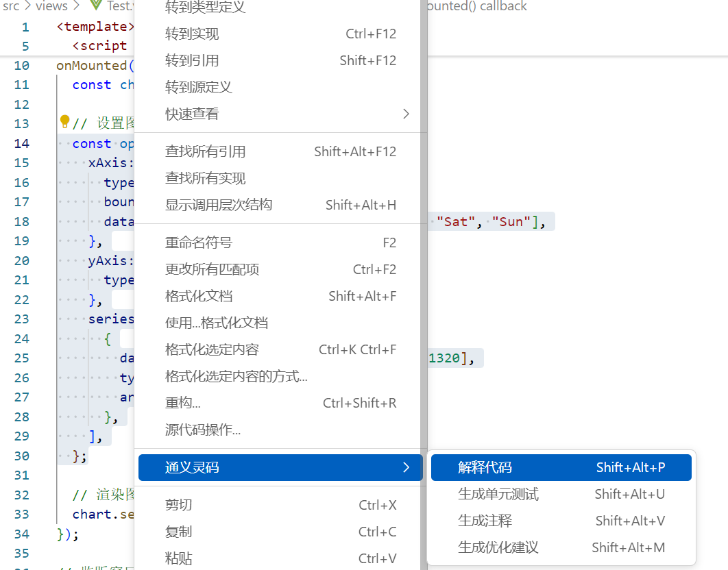The width and height of the screenshot is (728, 570).
Task: Choose 格式化选定内容的方式... option
Action: tap(280, 376)
